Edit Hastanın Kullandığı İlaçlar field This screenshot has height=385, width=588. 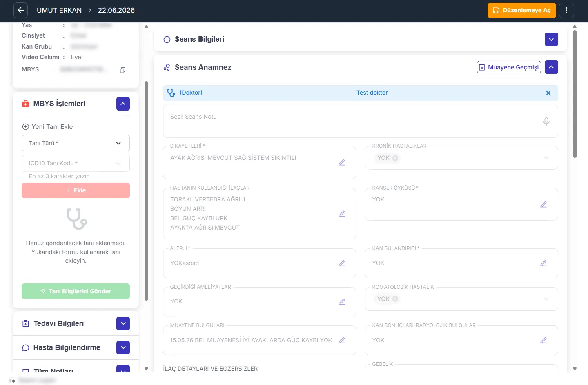(x=342, y=214)
